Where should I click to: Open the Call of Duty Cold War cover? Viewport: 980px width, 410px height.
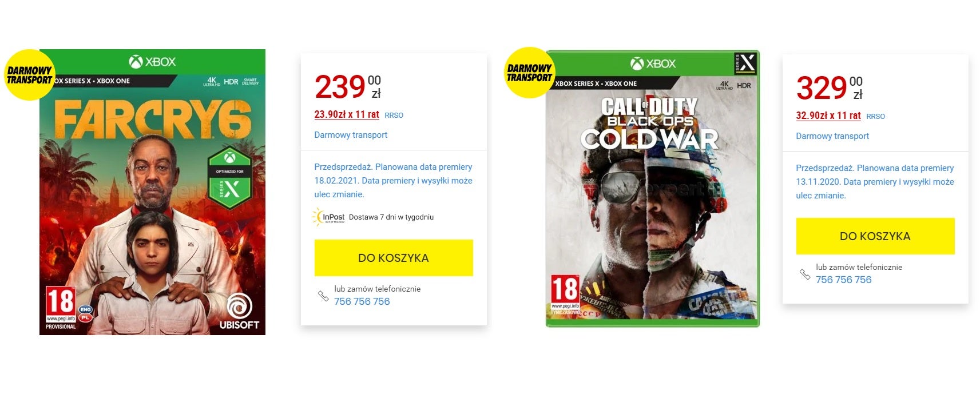point(653,189)
